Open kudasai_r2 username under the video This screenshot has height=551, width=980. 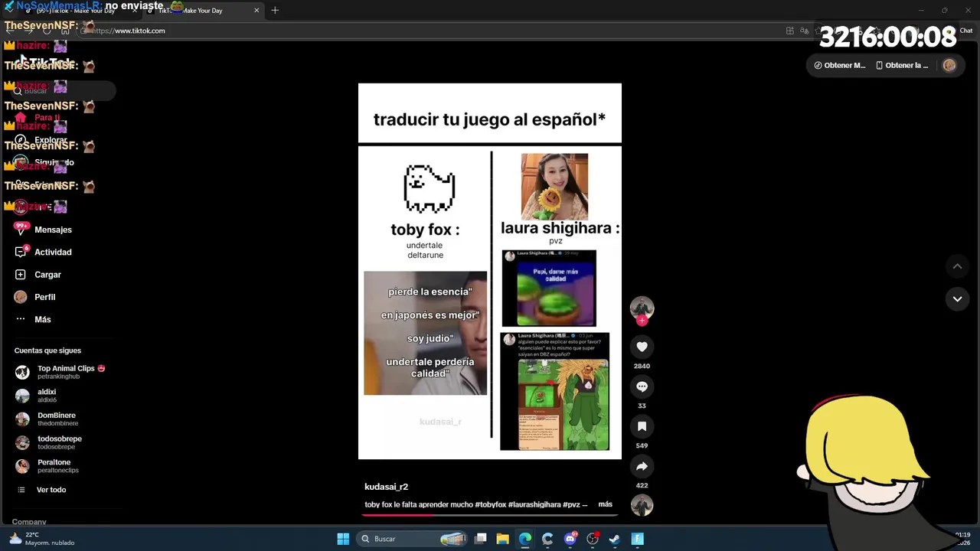[386, 487]
